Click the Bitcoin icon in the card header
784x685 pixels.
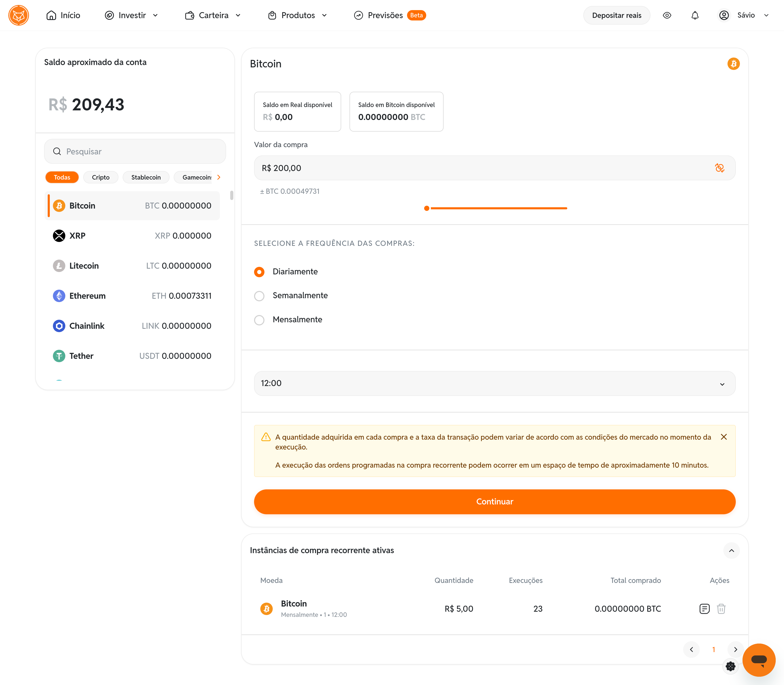[x=733, y=64]
